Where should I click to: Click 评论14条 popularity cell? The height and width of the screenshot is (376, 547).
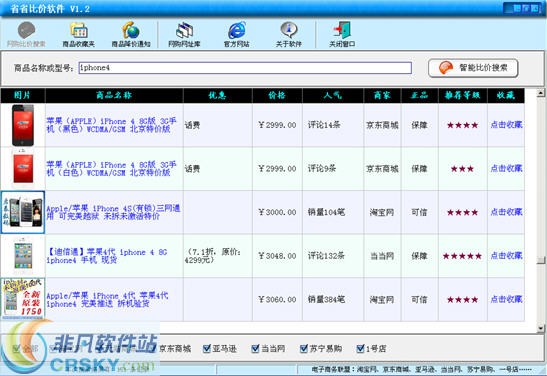pos(333,125)
